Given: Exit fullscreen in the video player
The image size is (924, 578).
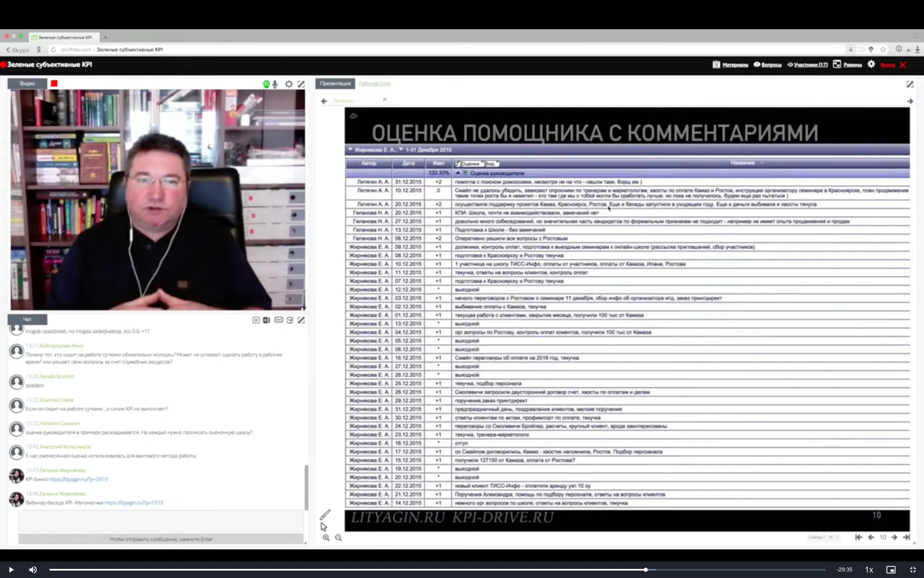Looking at the screenshot, I should 913,569.
